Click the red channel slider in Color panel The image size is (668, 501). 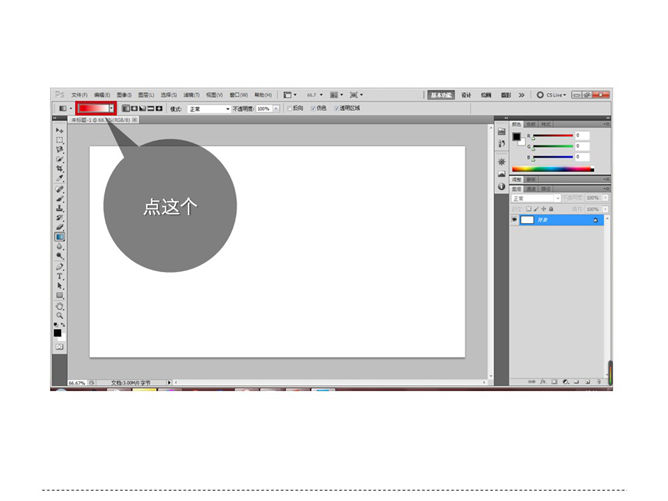(552, 136)
